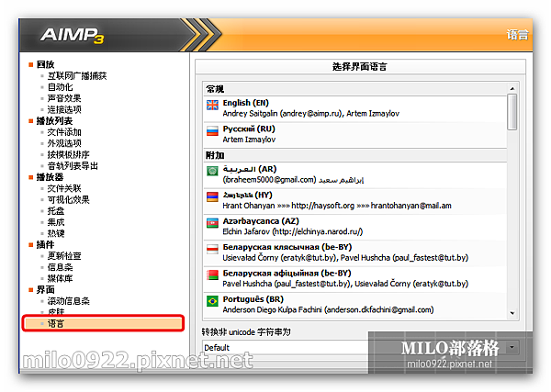The image size is (551, 392).
Task: Click the Arabic language flag icon
Action: point(212,171)
